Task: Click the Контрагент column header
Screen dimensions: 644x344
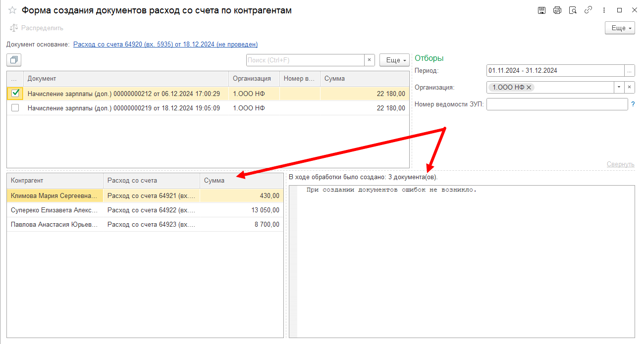Action: [55, 181]
